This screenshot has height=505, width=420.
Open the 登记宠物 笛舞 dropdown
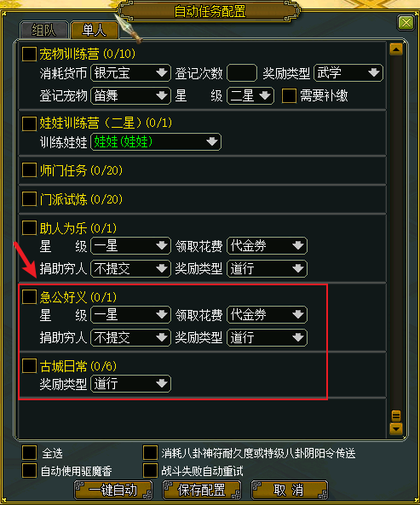(x=130, y=95)
